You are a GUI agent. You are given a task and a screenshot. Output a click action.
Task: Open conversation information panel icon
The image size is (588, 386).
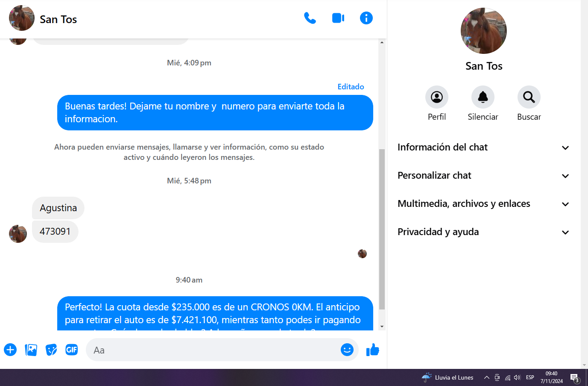[x=366, y=18]
